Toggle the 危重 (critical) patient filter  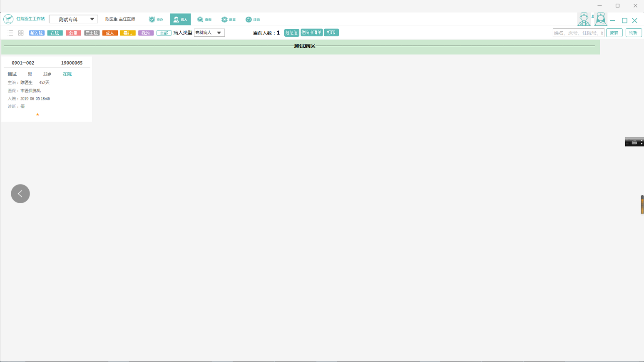coord(73,32)
